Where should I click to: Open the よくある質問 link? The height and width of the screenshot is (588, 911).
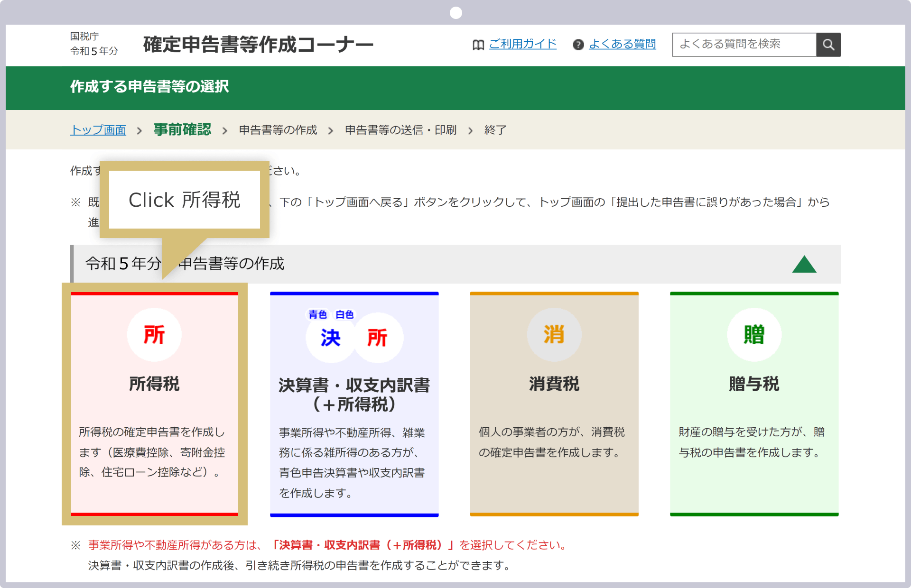(622, 44)
